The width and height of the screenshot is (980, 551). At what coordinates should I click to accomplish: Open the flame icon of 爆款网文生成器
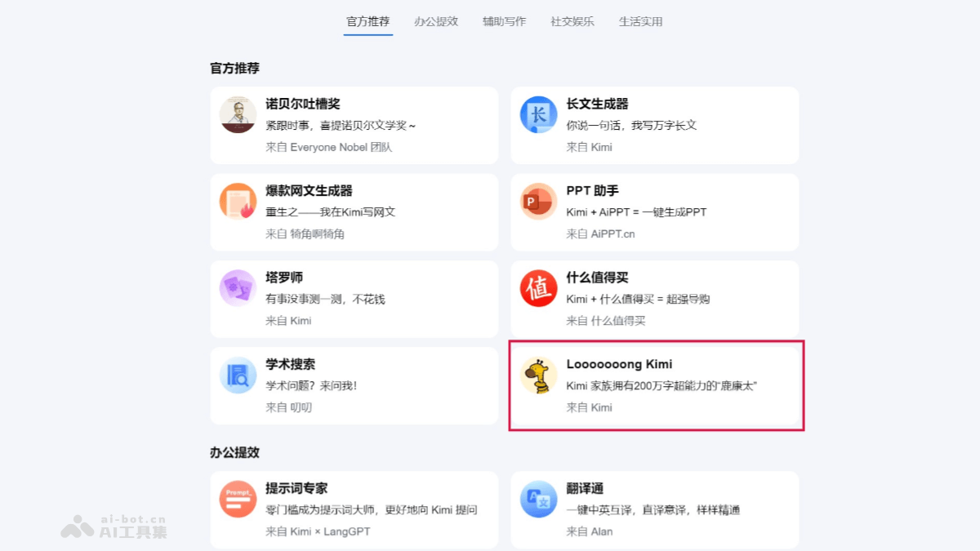tap(237, 202)
